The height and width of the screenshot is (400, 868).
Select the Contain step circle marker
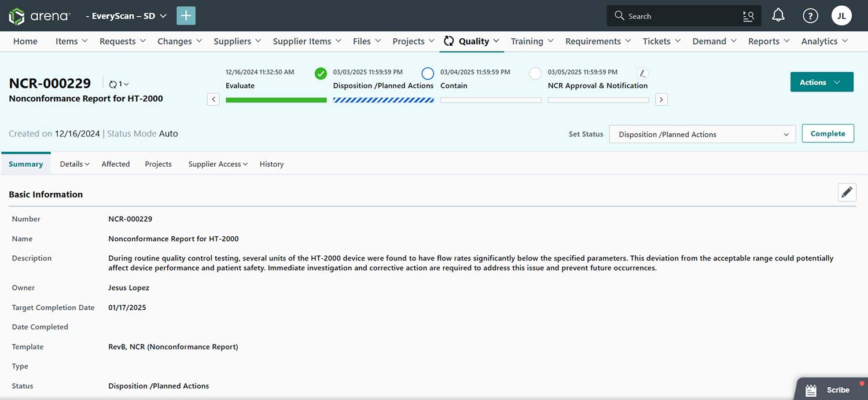[535, 74]
